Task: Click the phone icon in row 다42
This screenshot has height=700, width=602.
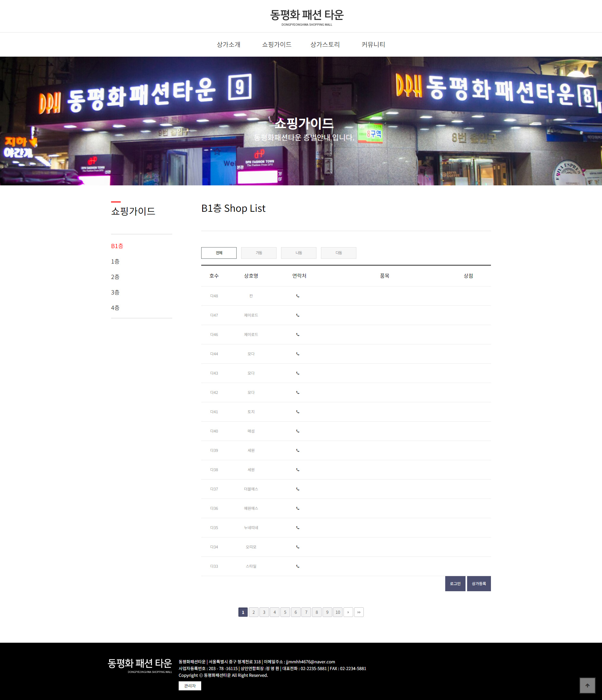Action: (298, 392)
